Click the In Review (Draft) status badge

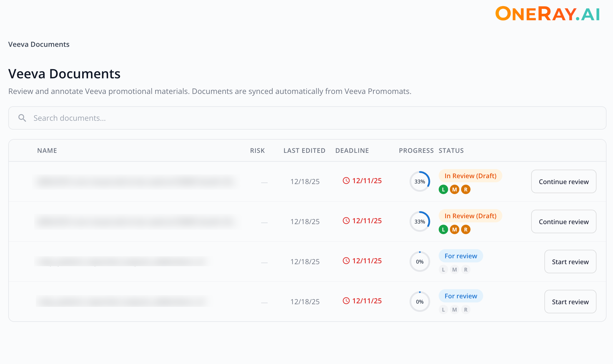(470, 176)
